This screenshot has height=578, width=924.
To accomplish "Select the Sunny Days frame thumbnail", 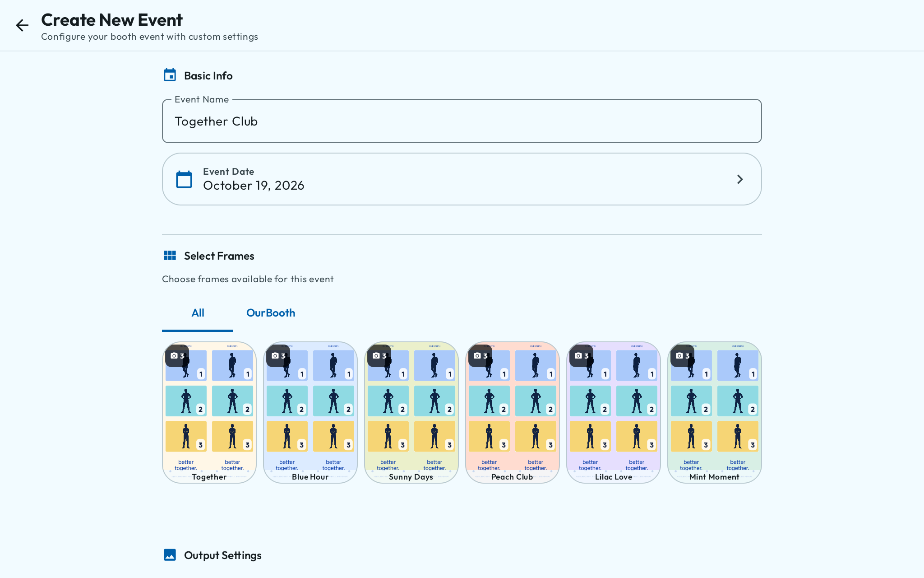I will pyautogui.click(x=411, y=412).
